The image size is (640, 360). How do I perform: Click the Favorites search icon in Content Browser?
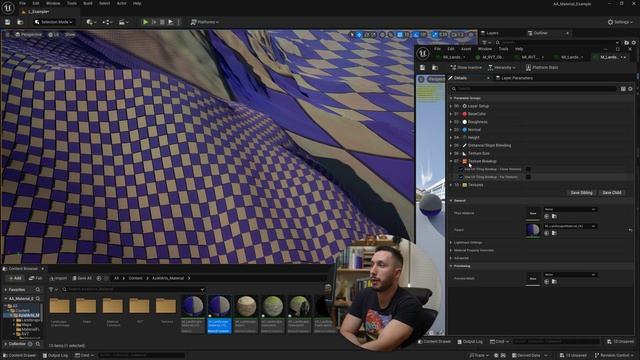[x=38, y=290]
